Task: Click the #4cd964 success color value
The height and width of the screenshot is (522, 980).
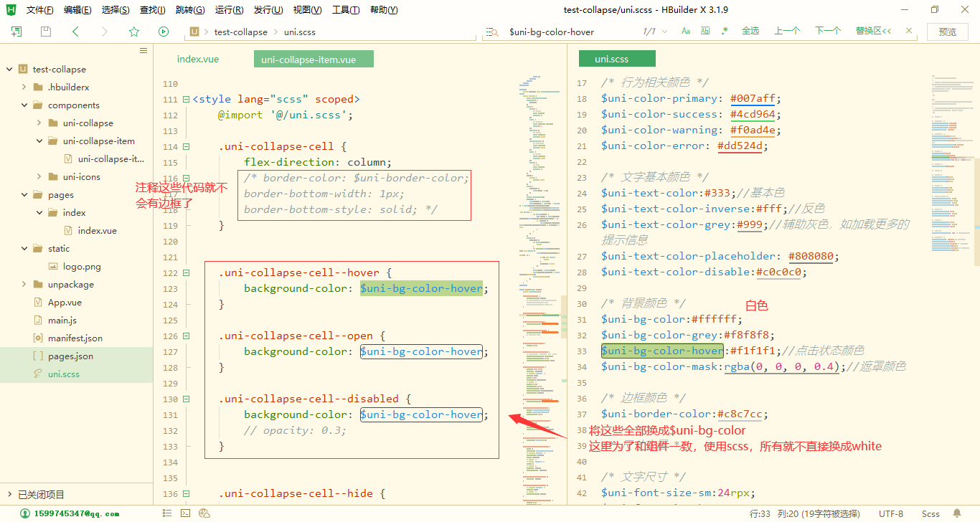Action: coord(753,113)
